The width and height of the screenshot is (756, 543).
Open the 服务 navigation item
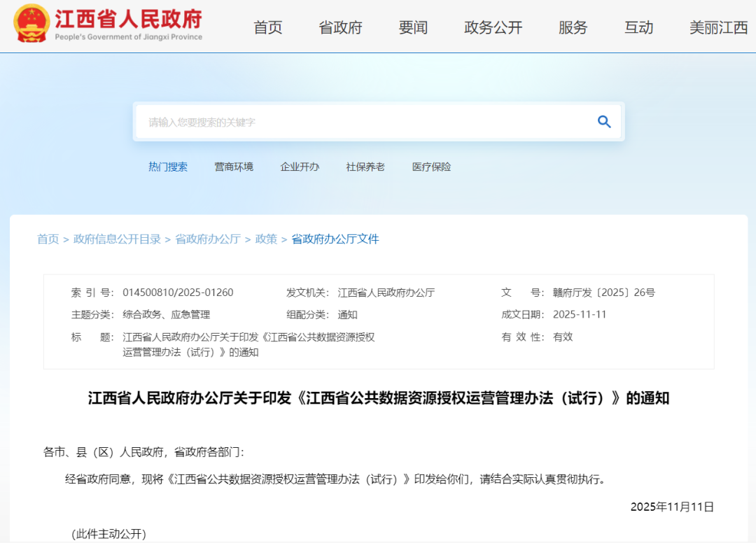pos(573,27)
